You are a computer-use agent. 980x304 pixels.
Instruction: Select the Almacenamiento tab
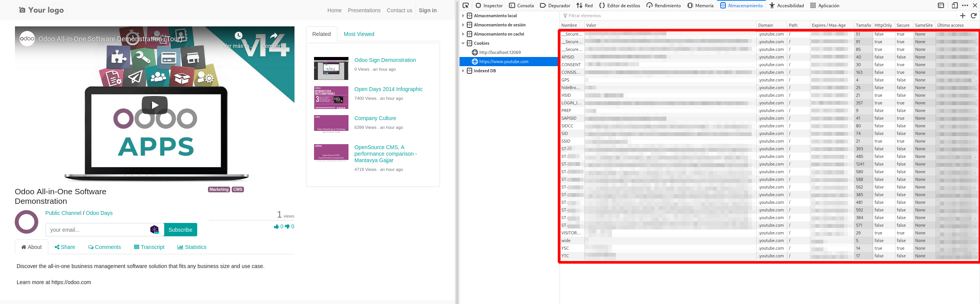(741, 5)
